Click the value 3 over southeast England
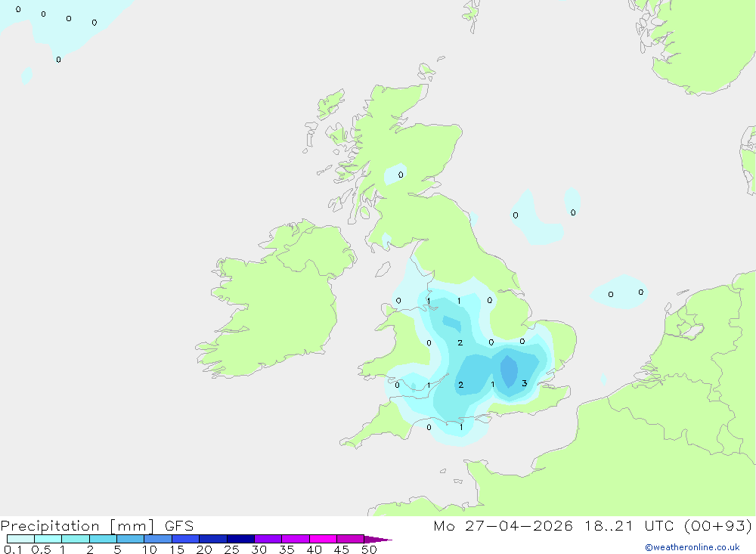Screen dimensions: 756x554 click(x=524, y=383)
